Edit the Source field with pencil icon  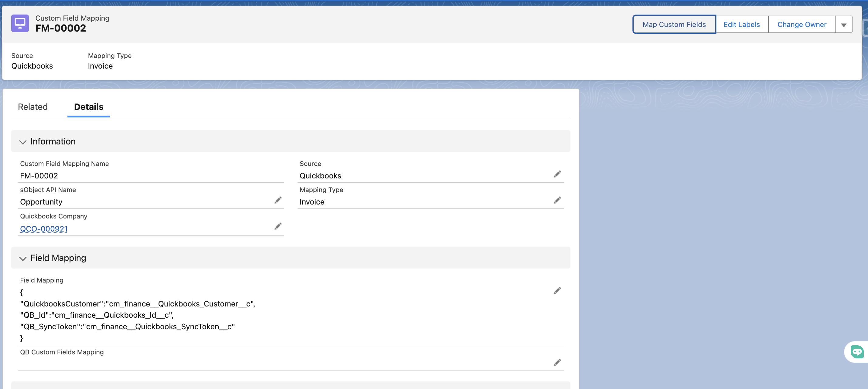click(557, 174)
